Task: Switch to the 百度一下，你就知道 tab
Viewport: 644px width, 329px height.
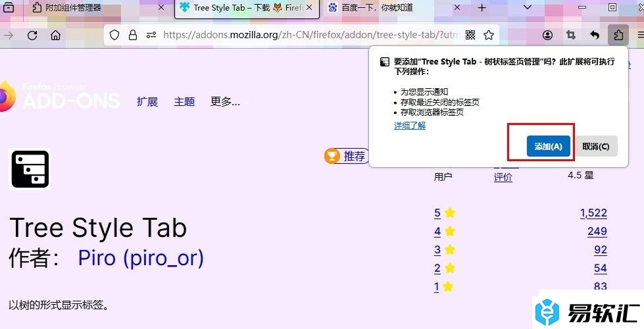Action: pyautogui.click(x=394, y=7)
